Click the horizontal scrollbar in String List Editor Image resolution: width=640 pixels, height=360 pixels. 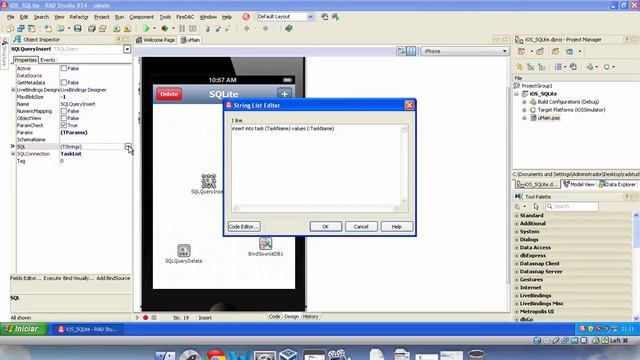[316, 209]
